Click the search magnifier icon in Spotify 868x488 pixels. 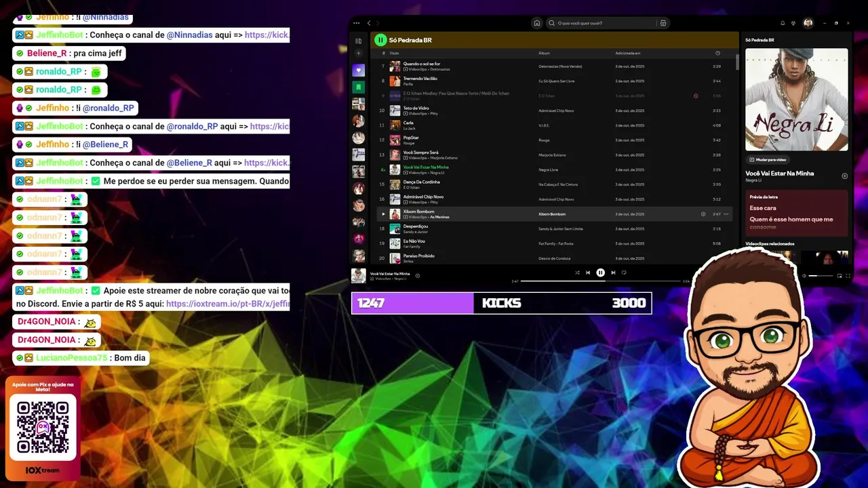pyautogui.click(x=552, y=23)
